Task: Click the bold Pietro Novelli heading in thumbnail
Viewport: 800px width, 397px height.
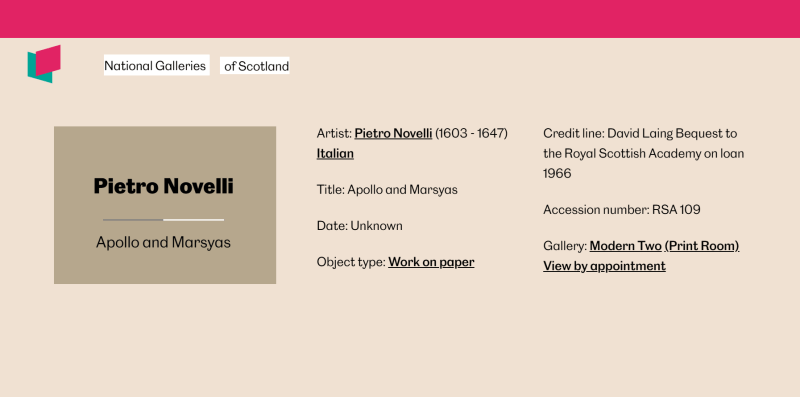Action: click(x=163, y=186)
